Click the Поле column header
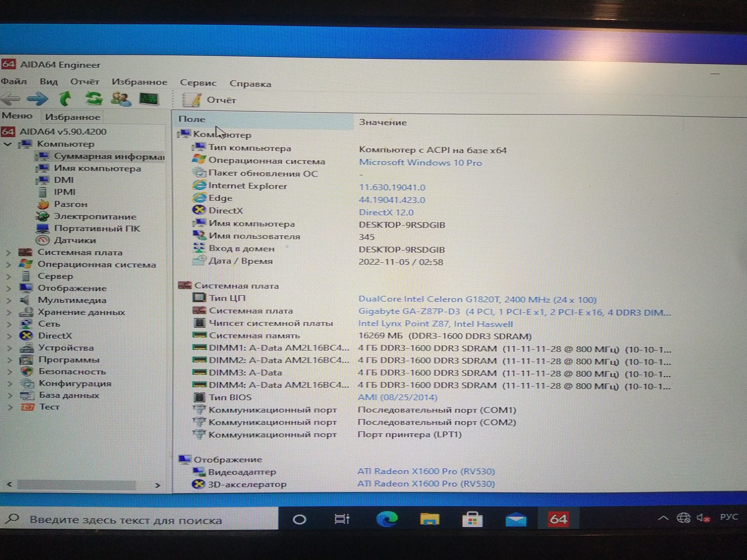Viewport: 747px width, 560px height. coord(264,119)
